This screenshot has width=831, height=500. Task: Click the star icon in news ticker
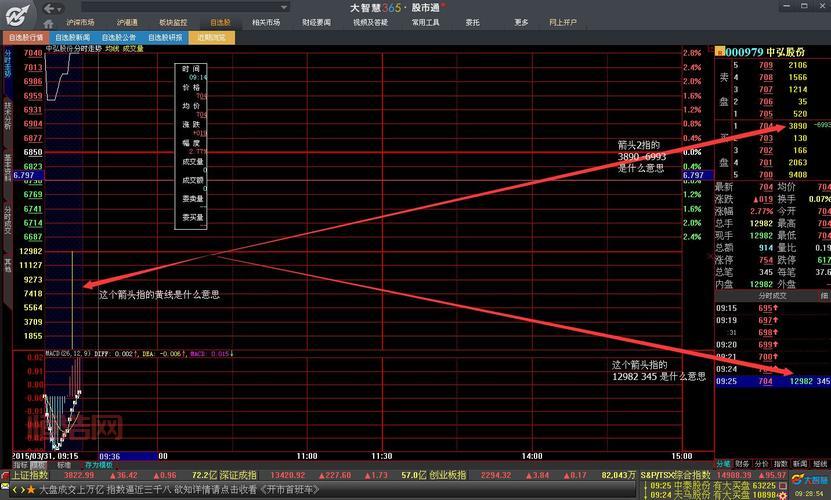[x=31, y=491]
